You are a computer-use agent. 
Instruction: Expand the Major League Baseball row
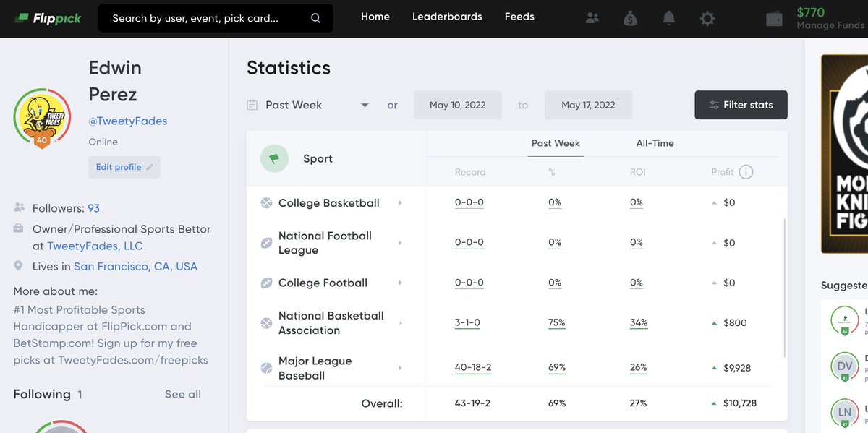coord(400,368)
